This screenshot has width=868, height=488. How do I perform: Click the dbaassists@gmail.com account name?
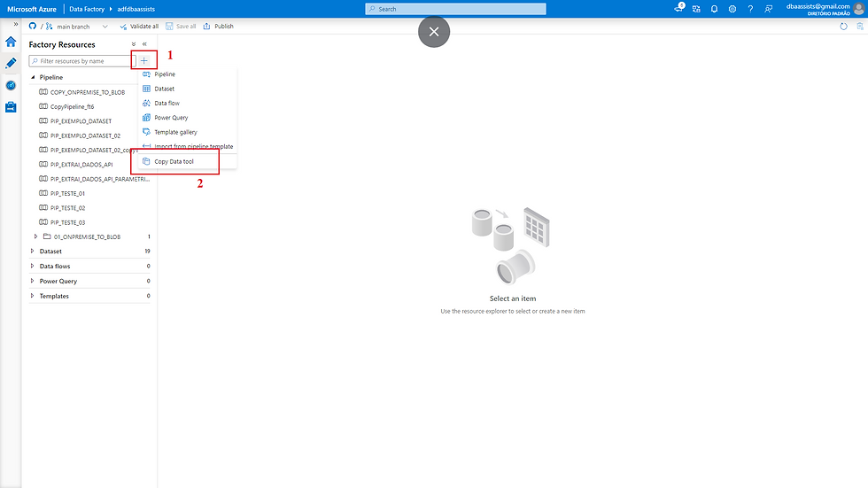point(818,6)
